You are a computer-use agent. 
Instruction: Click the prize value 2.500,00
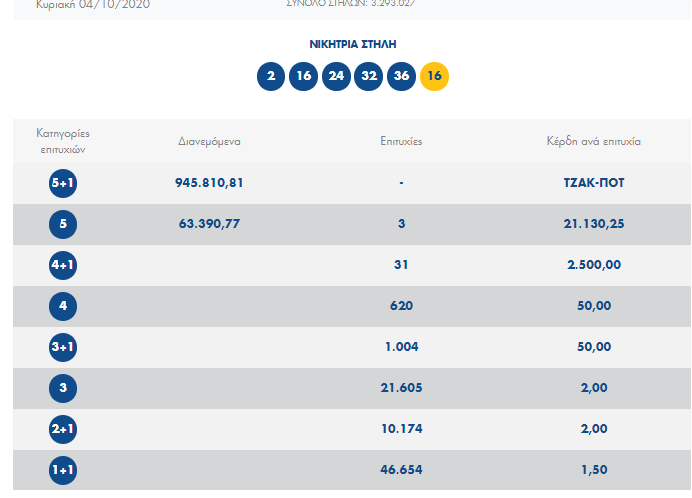click(x=594, y=265)
